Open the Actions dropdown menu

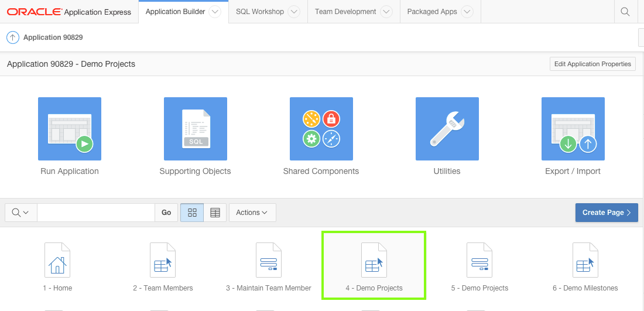point(252,213)
